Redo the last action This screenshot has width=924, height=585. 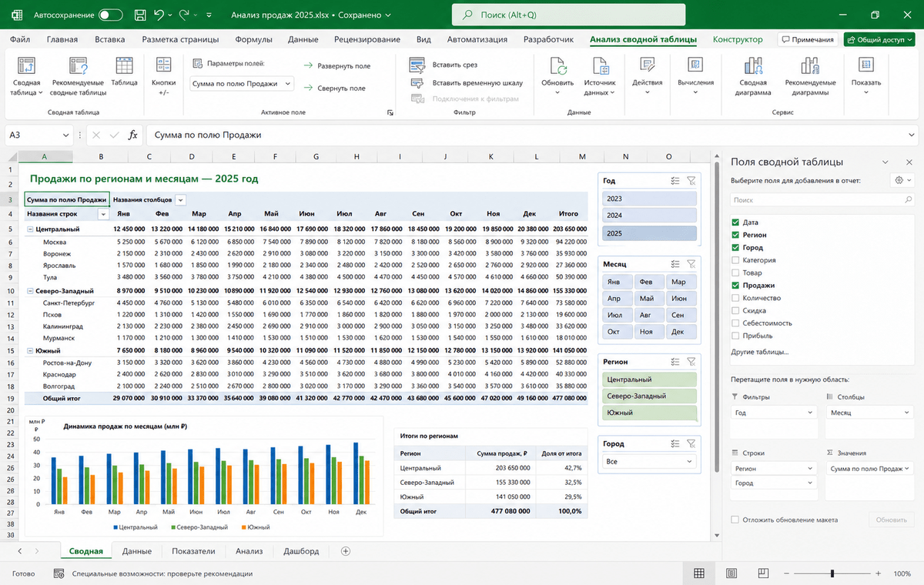(x=184, y=15)
